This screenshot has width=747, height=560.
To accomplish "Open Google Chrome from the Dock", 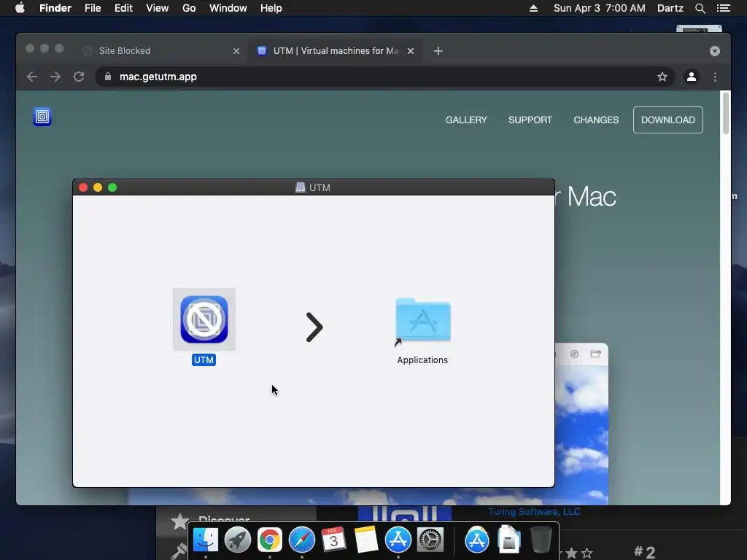I will tap(270, 540).
